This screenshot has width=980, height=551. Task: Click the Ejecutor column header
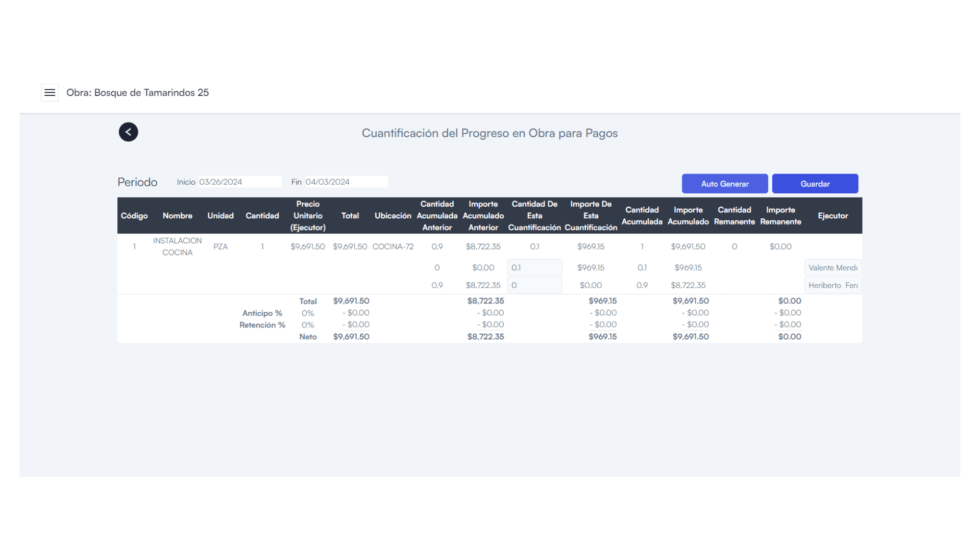click(x=832, y=216)
